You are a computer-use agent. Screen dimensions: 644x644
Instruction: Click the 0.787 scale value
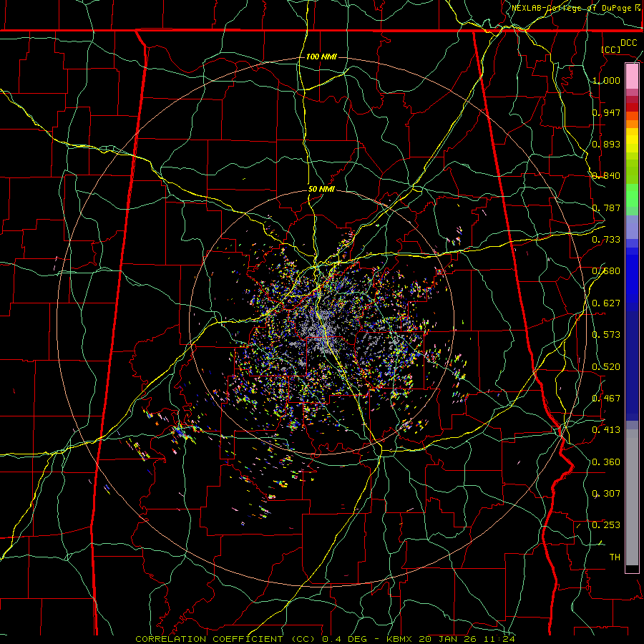(606, 208)
